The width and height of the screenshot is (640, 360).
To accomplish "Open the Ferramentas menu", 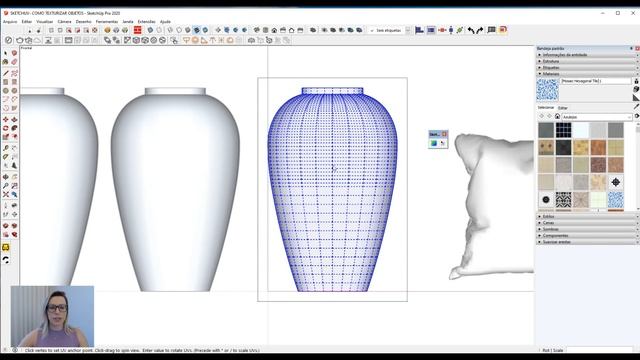I will (x=107, y=22).
